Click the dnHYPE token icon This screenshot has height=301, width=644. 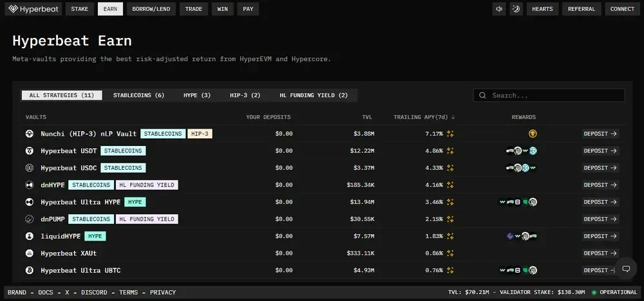[x=29, y=185]
